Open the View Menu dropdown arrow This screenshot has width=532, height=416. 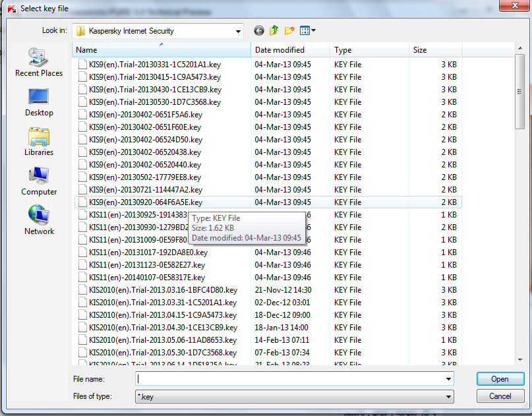[314, 30]
